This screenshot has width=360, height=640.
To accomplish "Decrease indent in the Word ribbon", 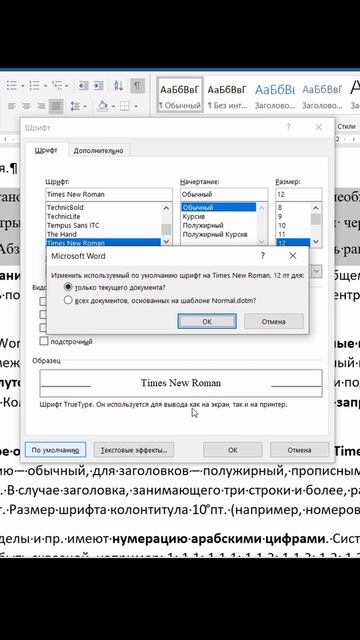I will (x=84, y=86).
